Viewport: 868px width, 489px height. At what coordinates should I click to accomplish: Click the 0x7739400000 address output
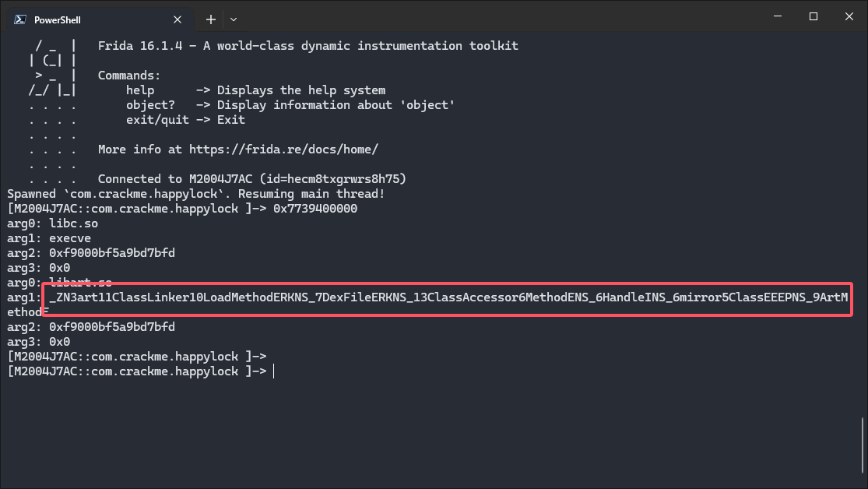point(315,209)
